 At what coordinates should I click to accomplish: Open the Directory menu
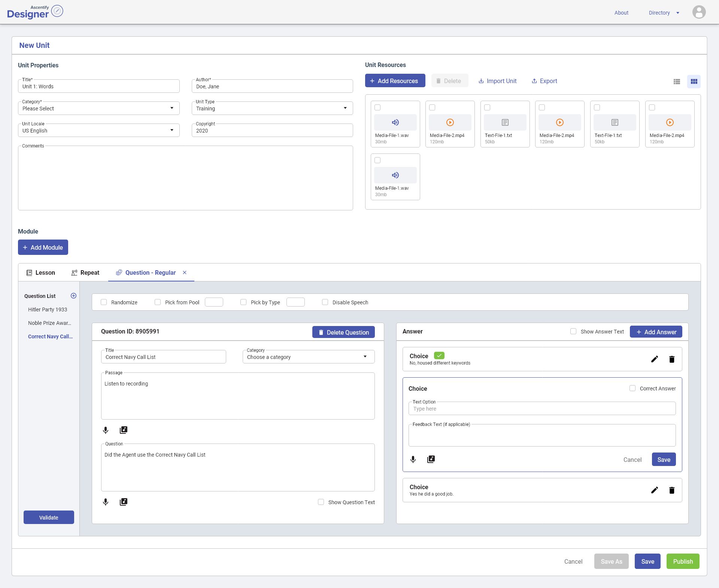[x=664, y=13]
